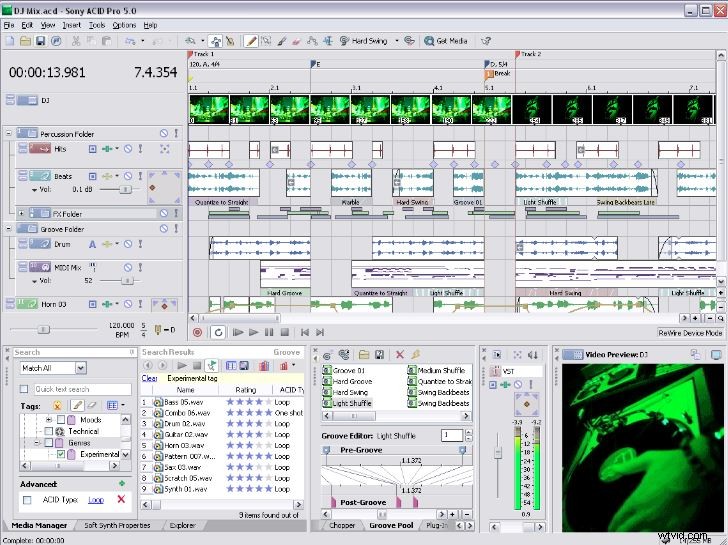The height and width of the screenshot is (545, 728).
Task: Add an advanced search criterion with the green plus
Action: [122, 483]
